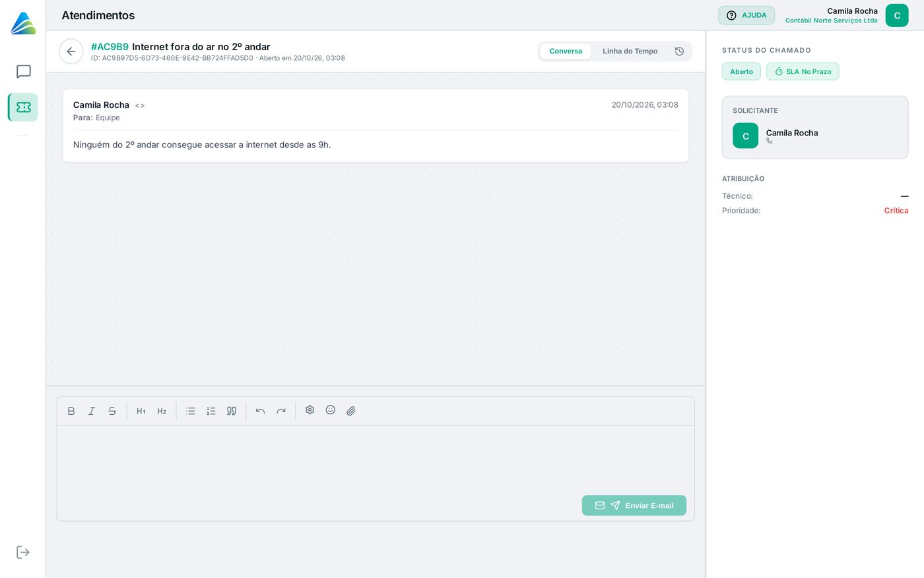Click message timestamp 20/10/2026, 03:08
The image size is (924, 578).
[645, 105]
